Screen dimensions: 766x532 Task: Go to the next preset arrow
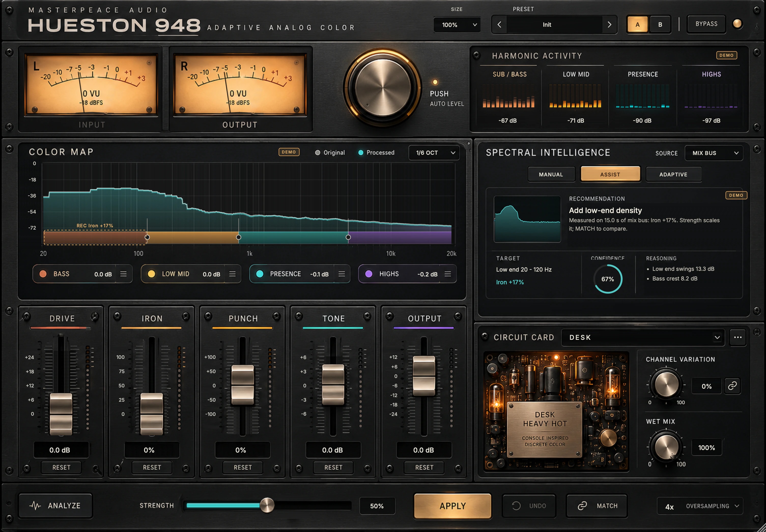point(609,25)
